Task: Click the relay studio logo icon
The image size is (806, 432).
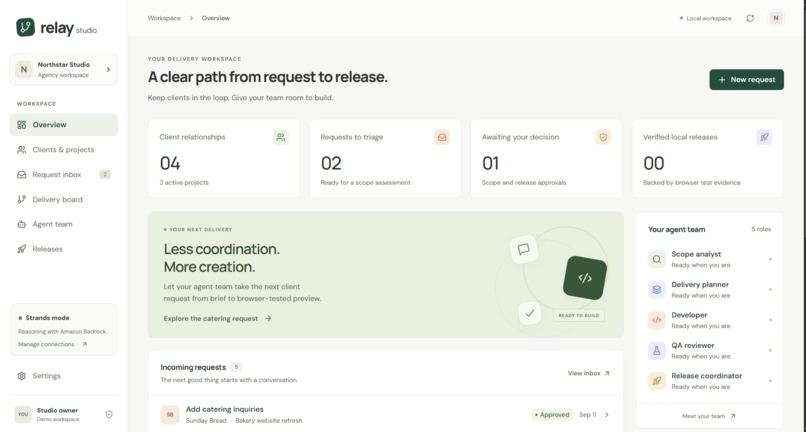Action: [x=25, y=27]
